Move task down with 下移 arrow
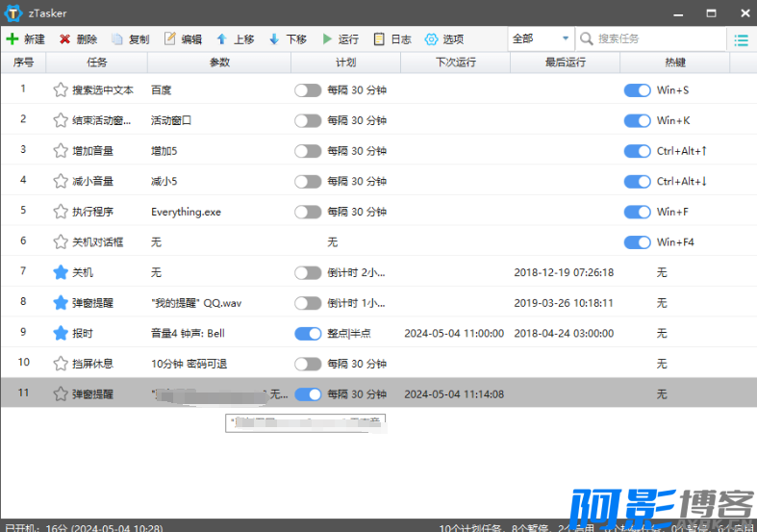The height and width of the screenshot is (532, 757). click(274, 39)
